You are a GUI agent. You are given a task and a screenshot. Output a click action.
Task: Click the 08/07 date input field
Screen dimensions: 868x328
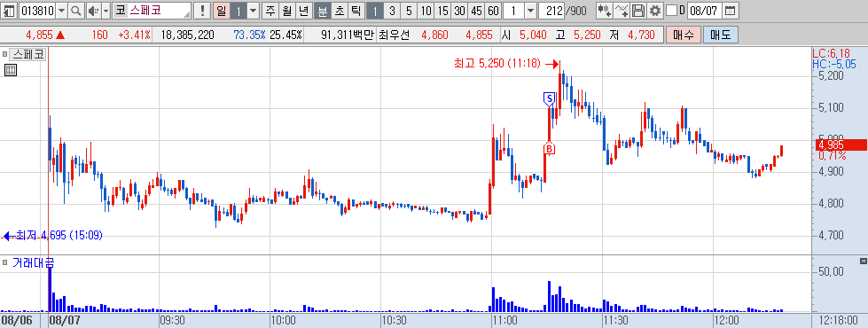704,10
